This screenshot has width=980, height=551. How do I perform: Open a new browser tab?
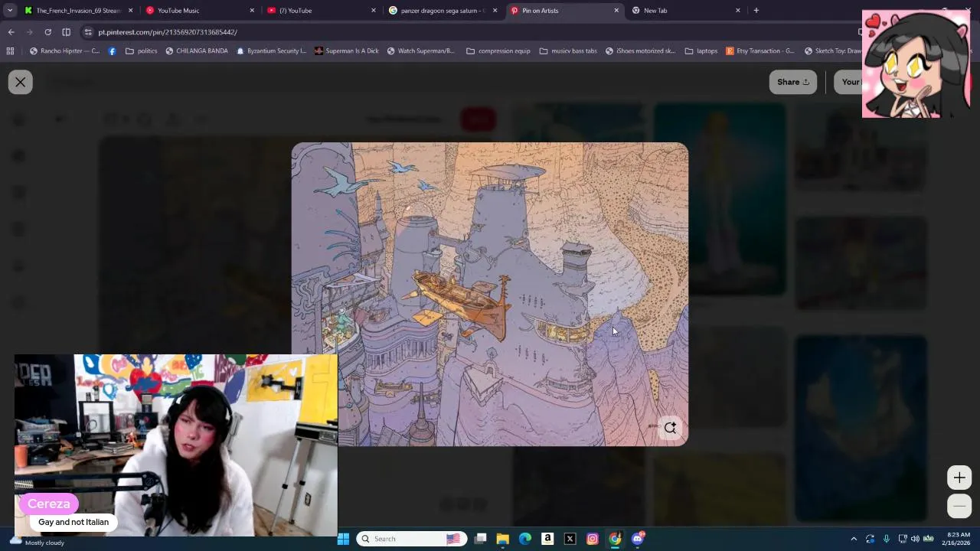[756, 11]
